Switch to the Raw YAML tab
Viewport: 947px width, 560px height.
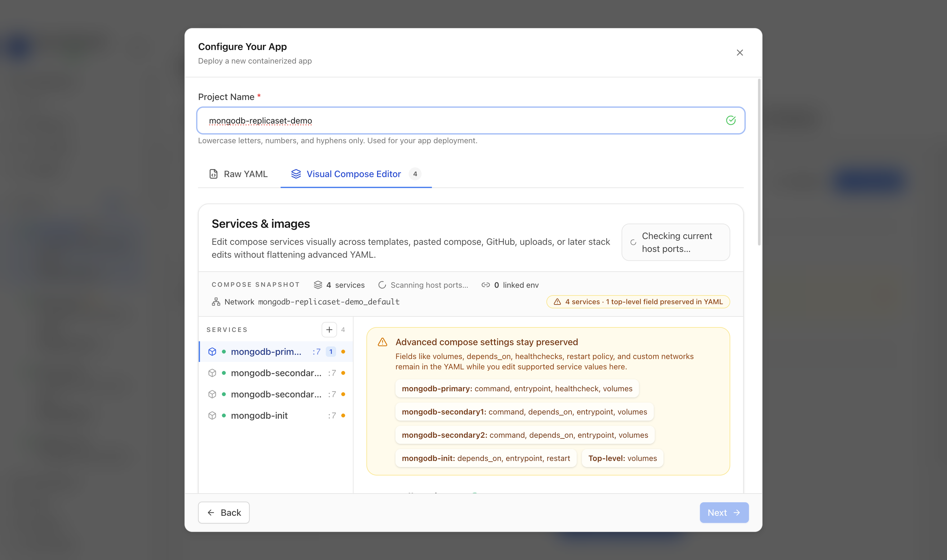point(238,174)
